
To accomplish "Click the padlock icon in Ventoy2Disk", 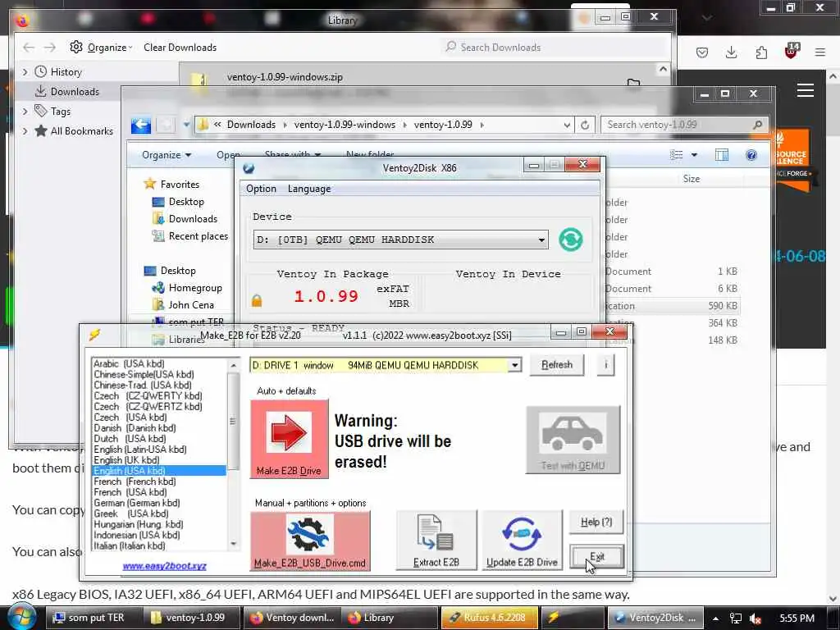I will pos(257,300).
